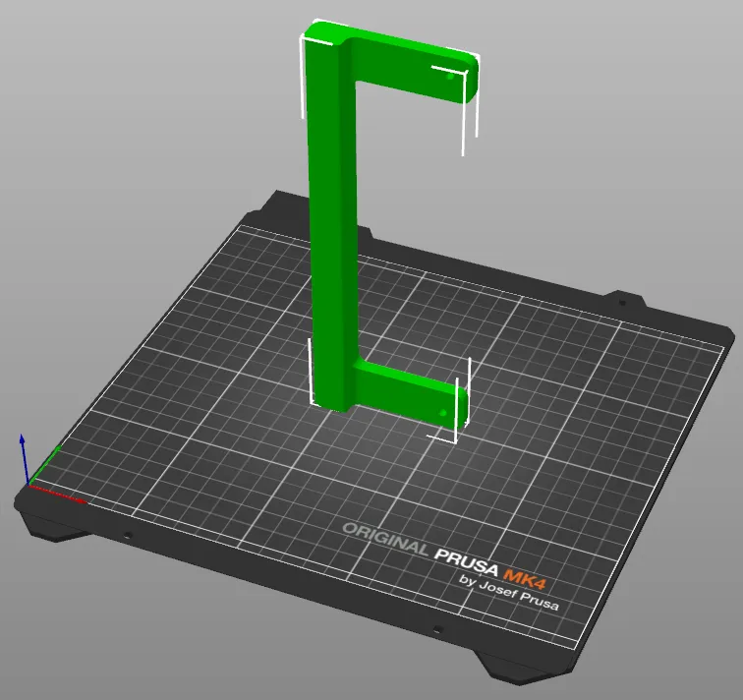Click the green Y axis line
The height and width of the screenshot is (700, 743).
[45, 465]
